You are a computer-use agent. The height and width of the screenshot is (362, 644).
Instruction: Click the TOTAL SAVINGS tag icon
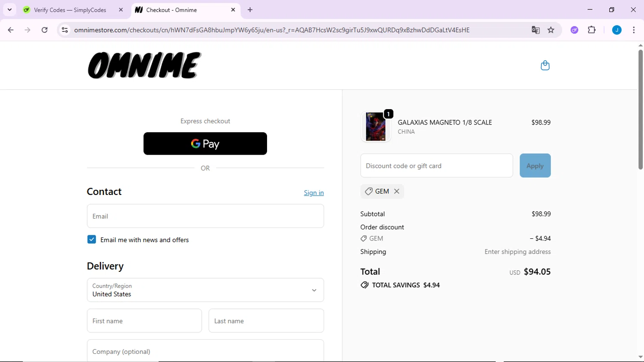(365, 285)
